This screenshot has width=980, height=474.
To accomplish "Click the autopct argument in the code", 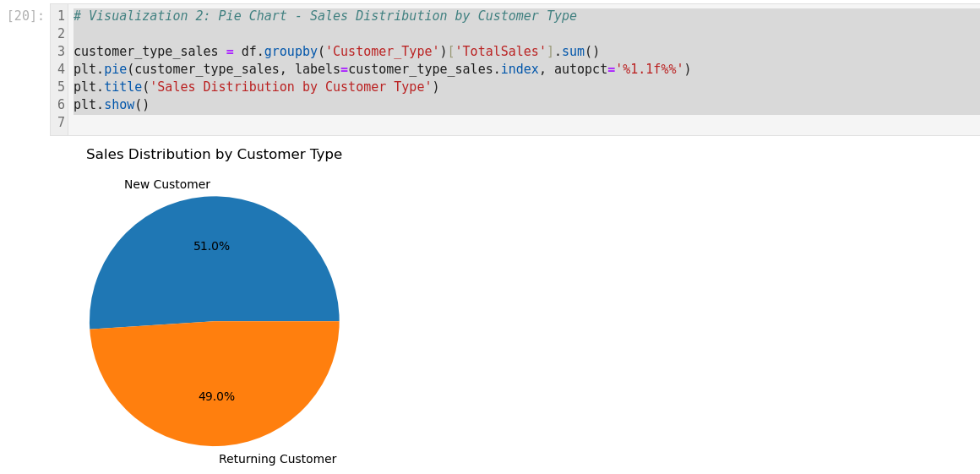I will pyautogui.click(x=580, y=69).
